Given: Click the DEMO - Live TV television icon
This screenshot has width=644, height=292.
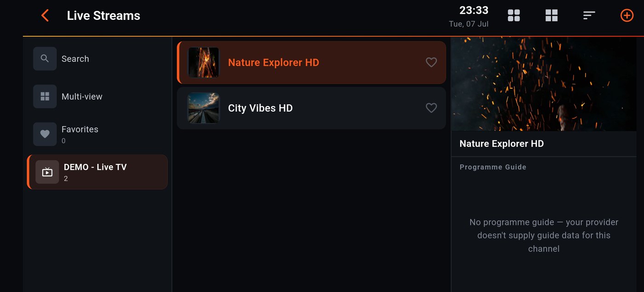Looking at the screenshot, I should pyautogui.click(x=47, y=172).
